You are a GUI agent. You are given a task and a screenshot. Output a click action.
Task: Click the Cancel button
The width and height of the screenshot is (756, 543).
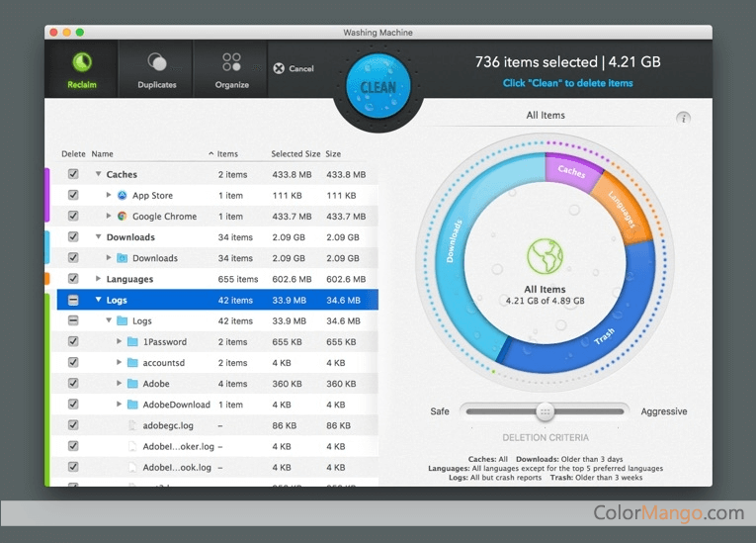coord(294,69)
